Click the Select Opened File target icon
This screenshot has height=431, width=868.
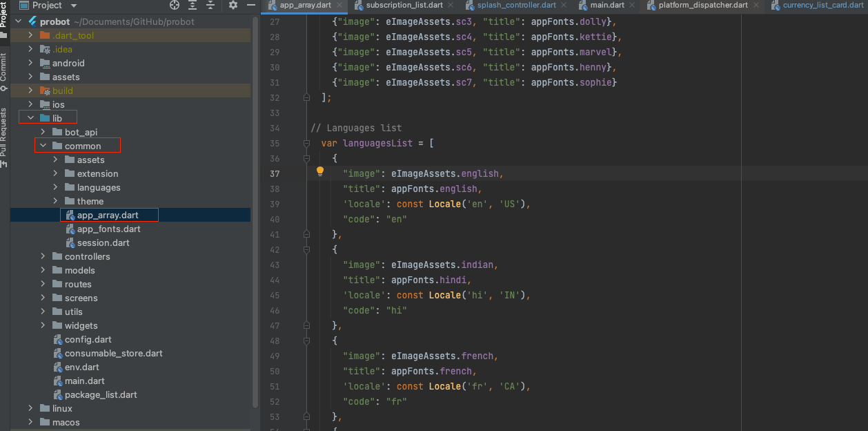coord(175,6)
